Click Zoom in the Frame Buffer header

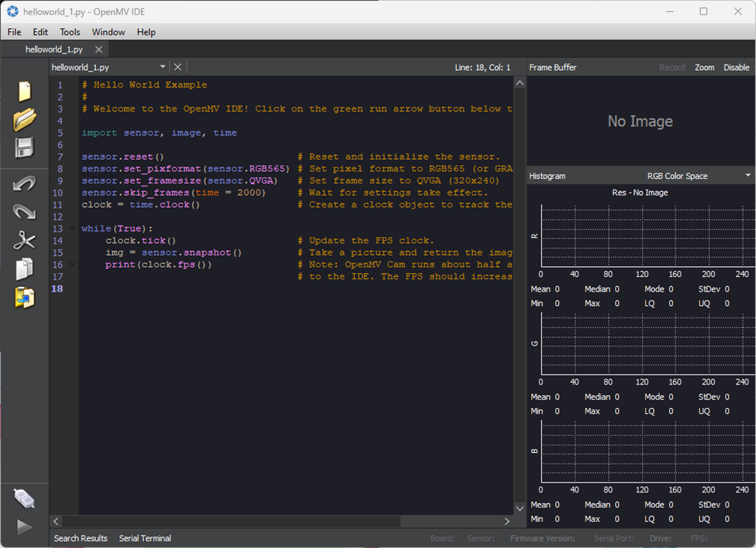[704, 68]
